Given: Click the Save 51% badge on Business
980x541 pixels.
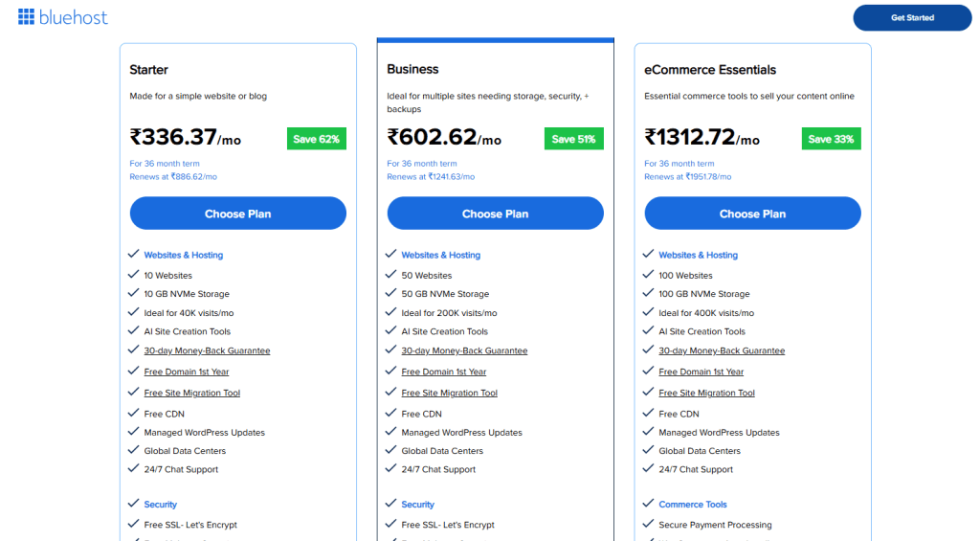Looking at the screenshot, I should 573,139.
